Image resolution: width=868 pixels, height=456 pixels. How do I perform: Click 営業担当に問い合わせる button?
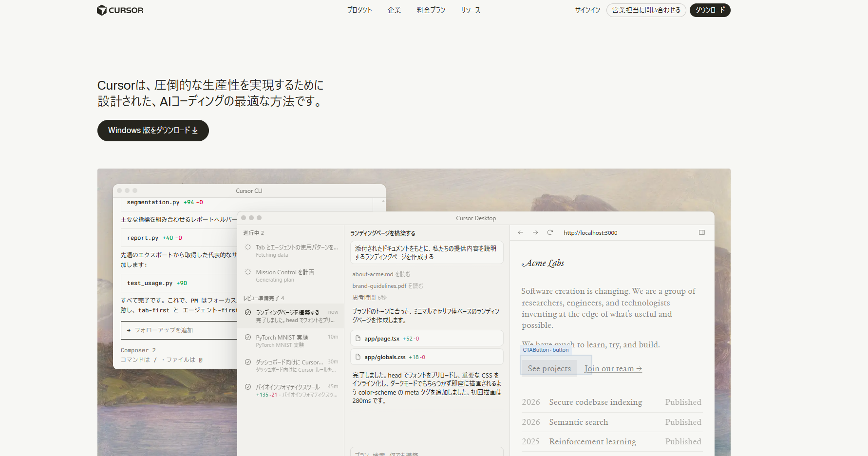coord(646,10)
